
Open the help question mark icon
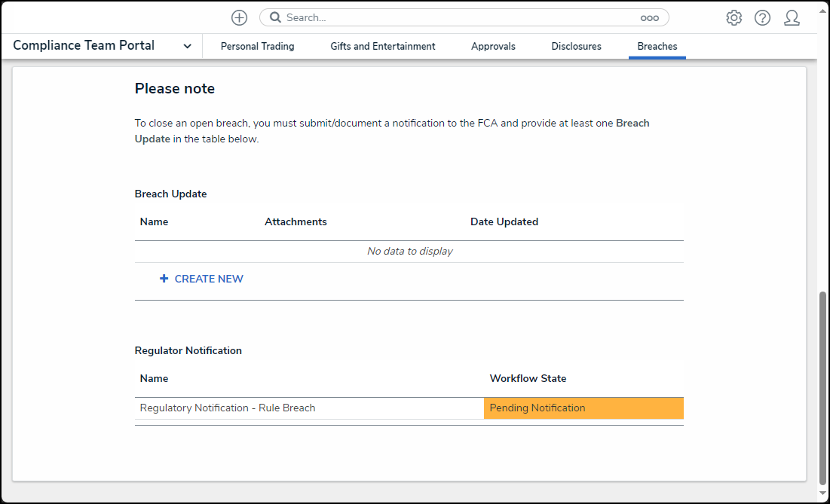762,18
